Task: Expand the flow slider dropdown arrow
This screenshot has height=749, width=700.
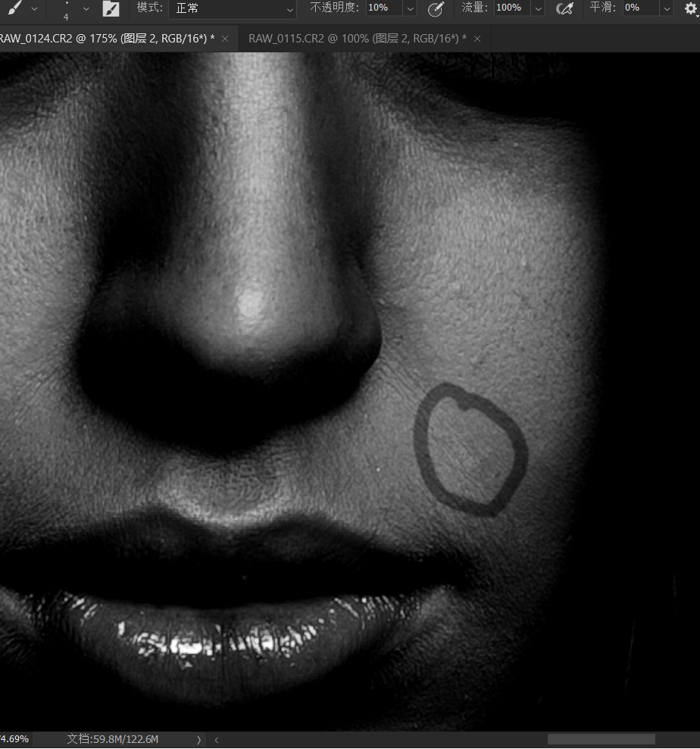Action: tap(538, 8)
